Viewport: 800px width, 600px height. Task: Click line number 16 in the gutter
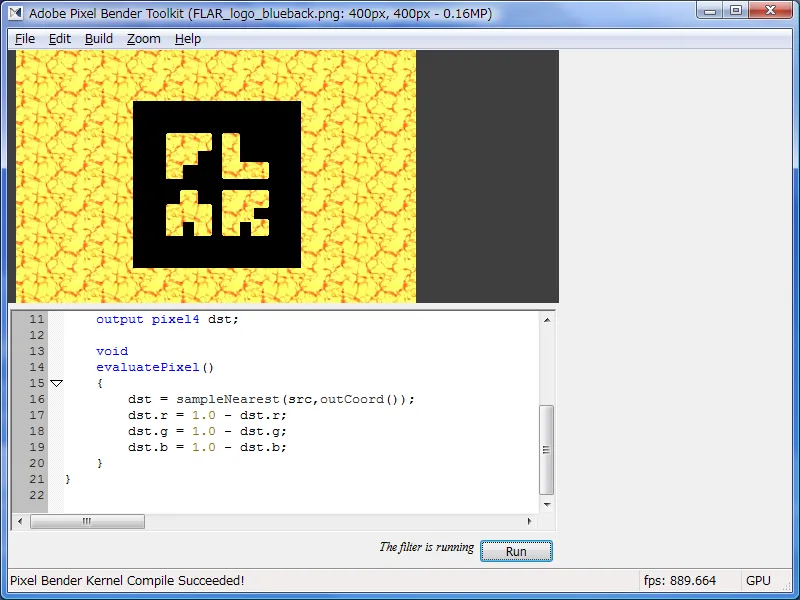(37, 399)
